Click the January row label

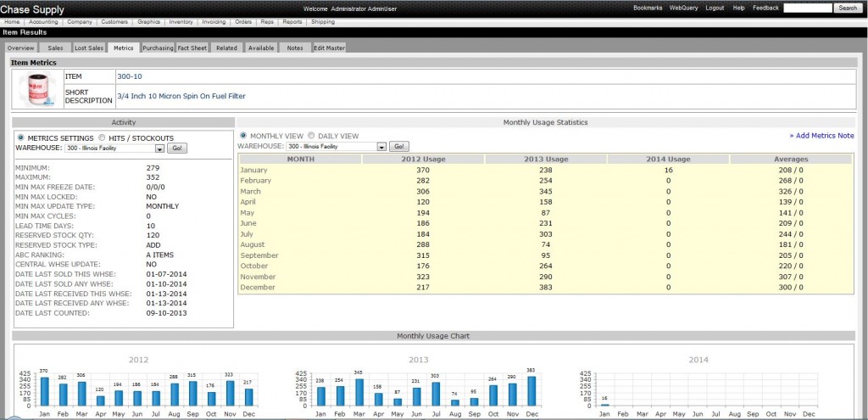(x=253, y=170)
